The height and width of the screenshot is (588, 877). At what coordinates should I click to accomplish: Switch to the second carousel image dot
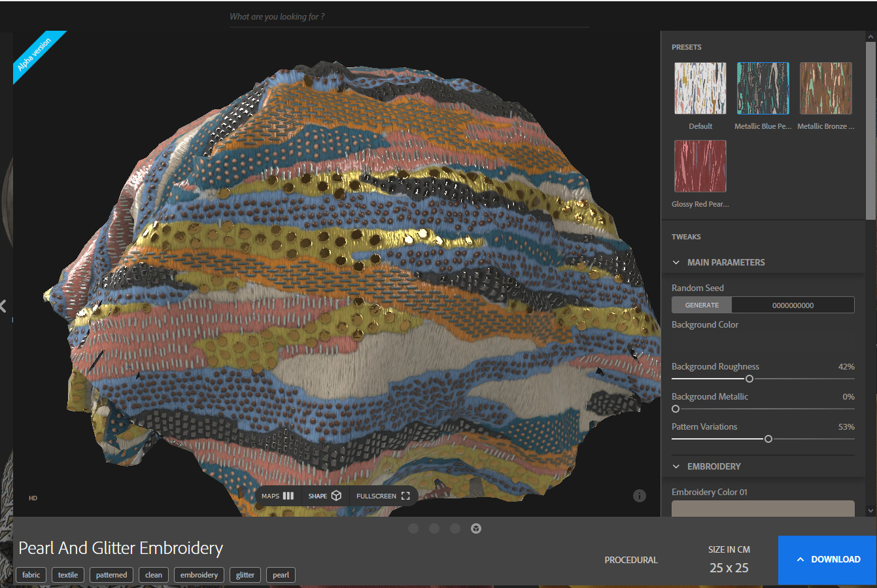tap(434, 528)
